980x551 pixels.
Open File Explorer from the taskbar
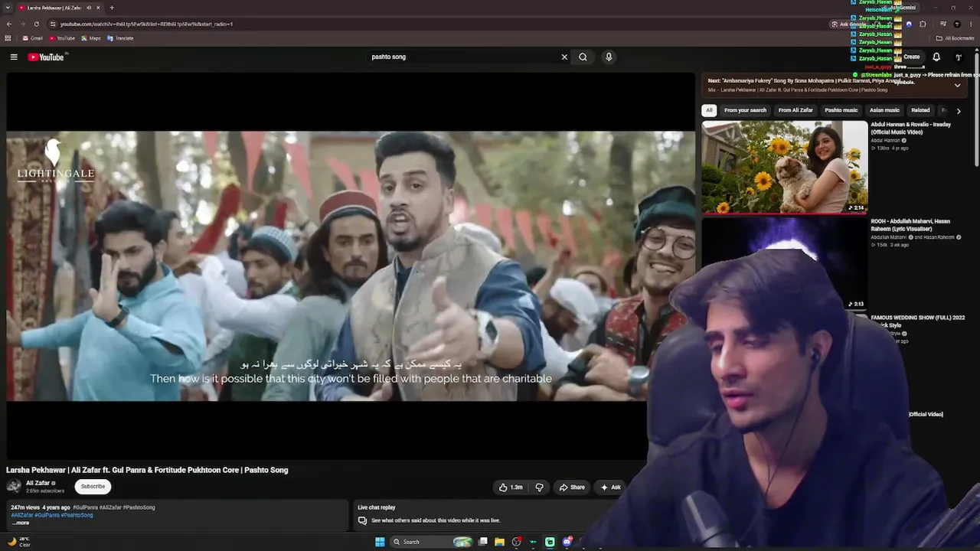[x=499, y=542]
